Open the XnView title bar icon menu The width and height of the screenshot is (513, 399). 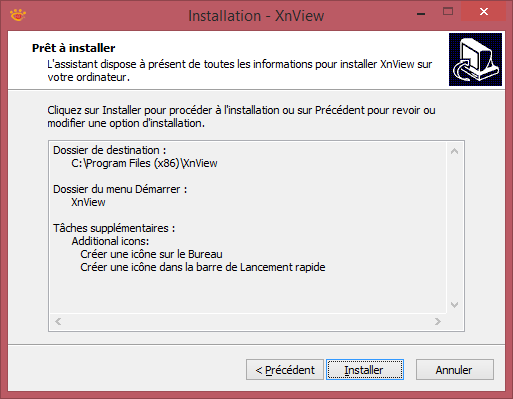18,15
